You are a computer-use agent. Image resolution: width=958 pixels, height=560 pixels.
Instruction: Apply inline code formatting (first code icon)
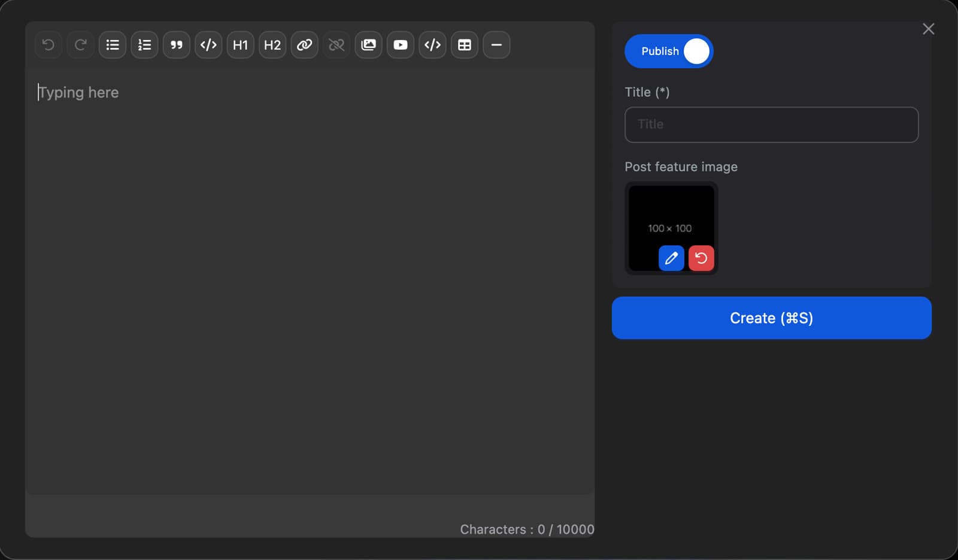click(x=208, y=45)
